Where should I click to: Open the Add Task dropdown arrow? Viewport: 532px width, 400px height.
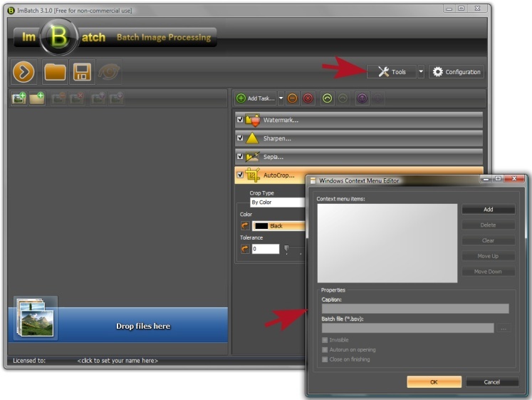tap(281, 98)
